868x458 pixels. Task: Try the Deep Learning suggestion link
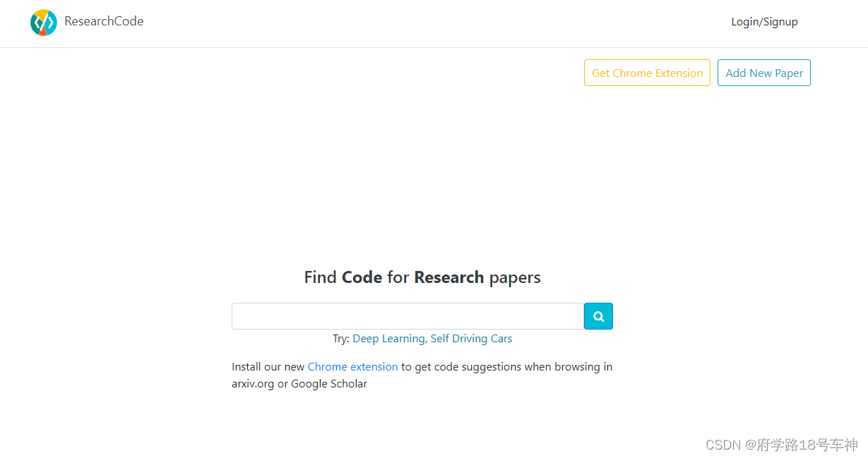click(x=388, y=339)
